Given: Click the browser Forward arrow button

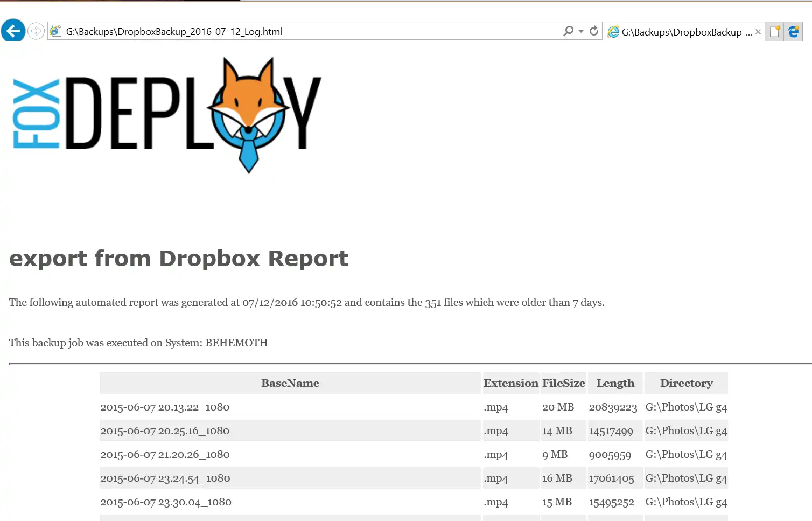Looking at the screenshot, I should tap(36, 31).
